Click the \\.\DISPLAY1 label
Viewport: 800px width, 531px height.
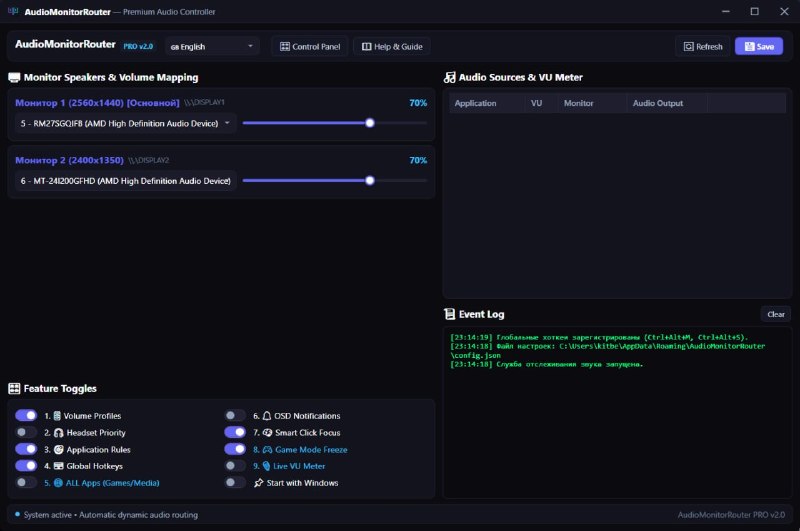204,103
